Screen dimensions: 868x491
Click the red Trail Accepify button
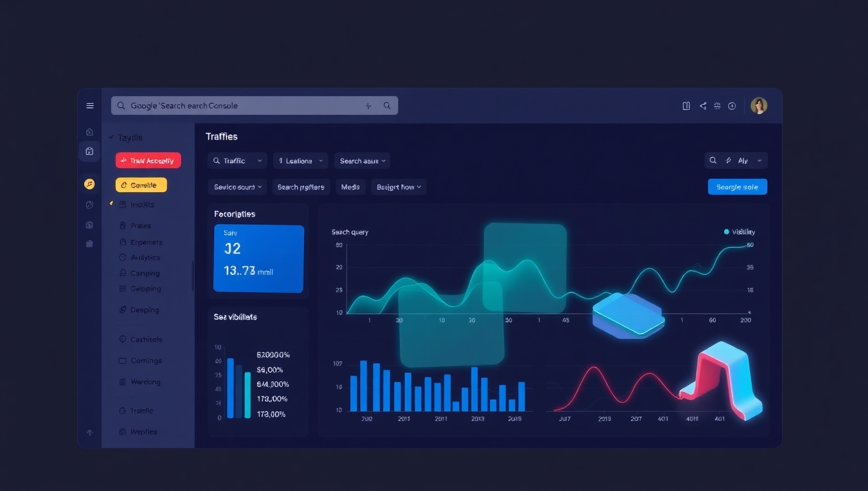(148, 160)
